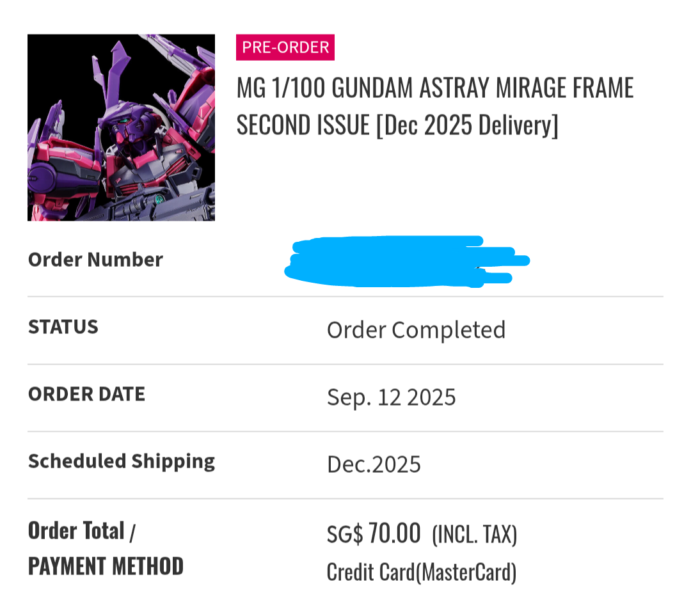Screen dimensions: 691x616
Task: Click the redacted blue order number value
Action: coord(407,261)
